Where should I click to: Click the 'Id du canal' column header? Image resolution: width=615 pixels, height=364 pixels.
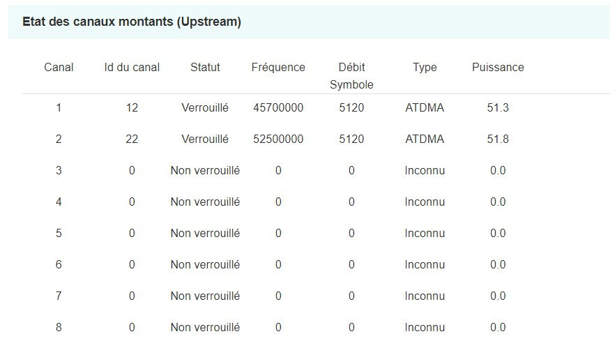click(132, 68)
